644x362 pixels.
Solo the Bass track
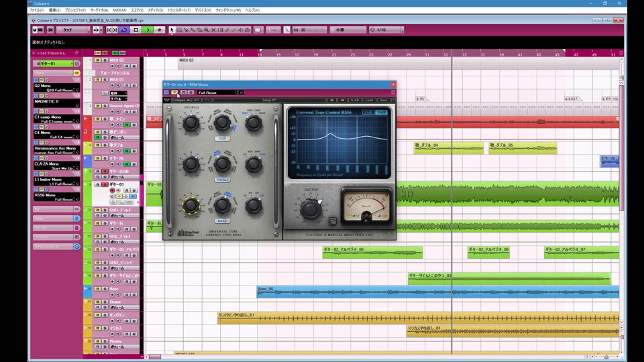point(105,288)
